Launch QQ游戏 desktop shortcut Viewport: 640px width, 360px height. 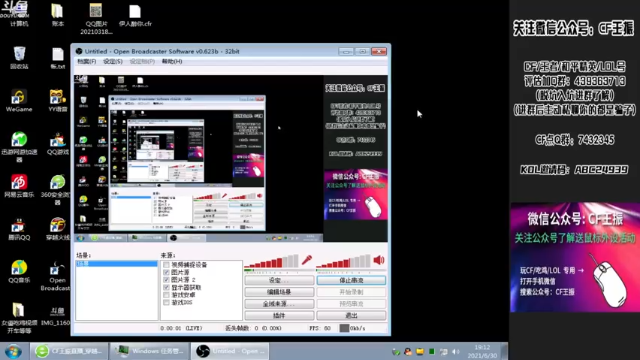[x=58, y=144]
